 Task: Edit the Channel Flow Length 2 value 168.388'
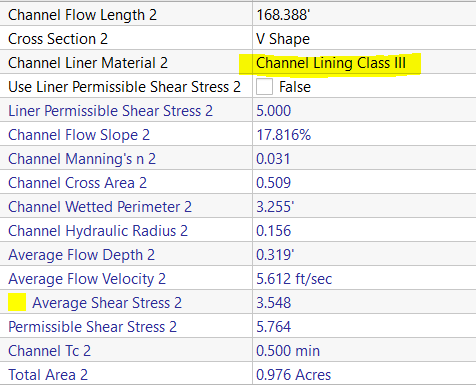[x=283, y=15]
